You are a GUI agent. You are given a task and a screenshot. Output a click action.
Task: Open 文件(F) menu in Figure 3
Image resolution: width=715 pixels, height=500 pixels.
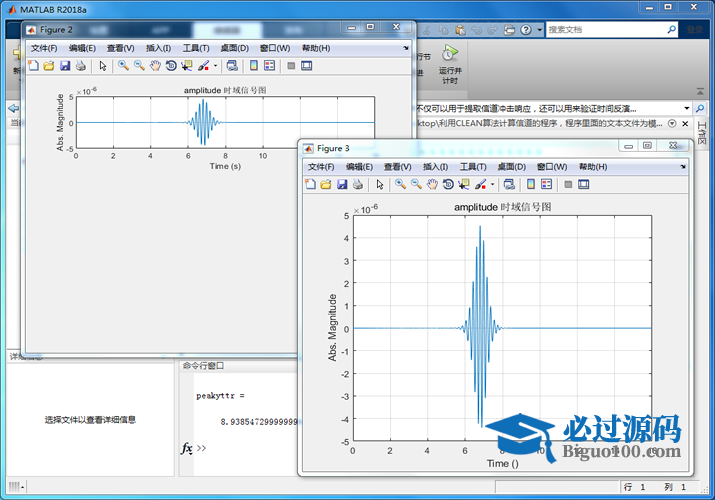pos(321,167)
